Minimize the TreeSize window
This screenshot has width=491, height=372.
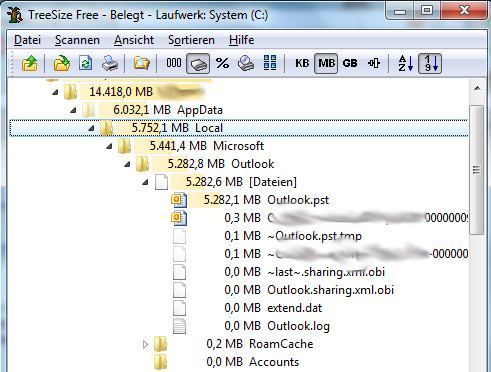[400, 10]
